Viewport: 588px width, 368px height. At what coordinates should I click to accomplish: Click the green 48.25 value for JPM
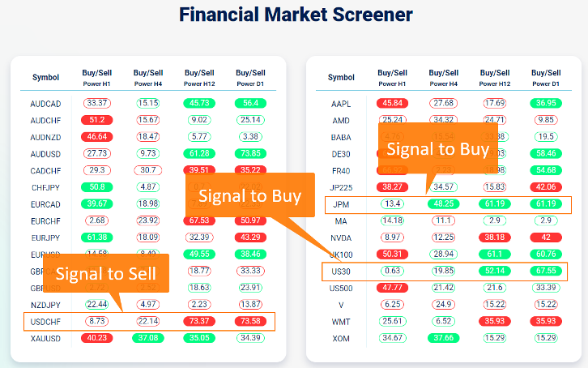pos(444,203)
